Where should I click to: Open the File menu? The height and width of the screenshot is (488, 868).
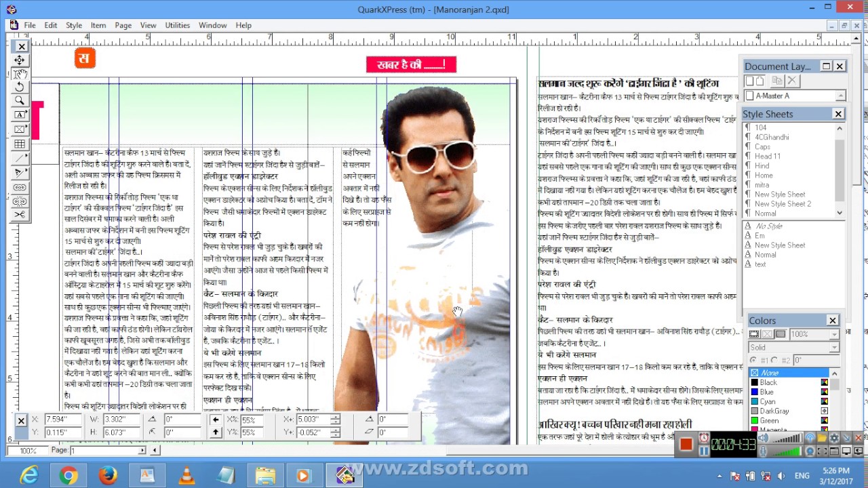[30, 25]
